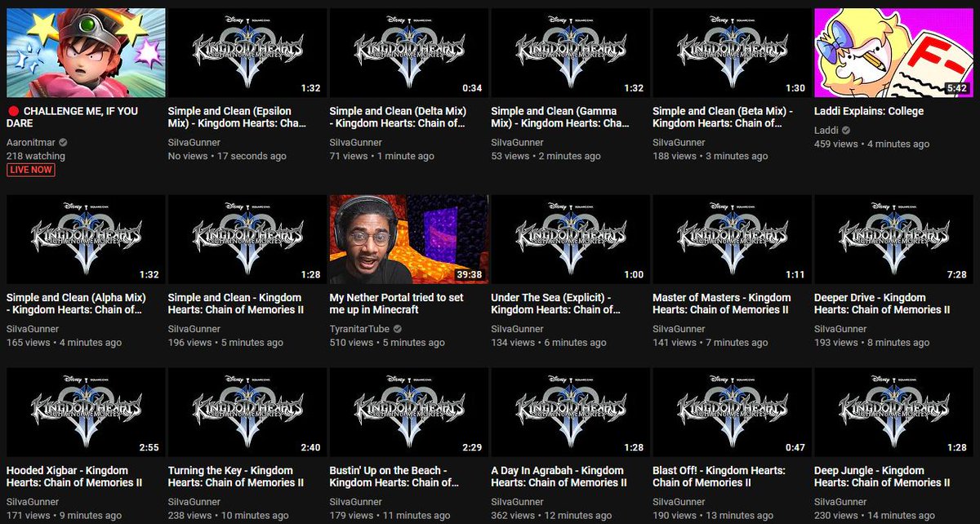
Task: Open Simple and Clean (Gamma Mix) thumbnail
Action: pos(570,53)
